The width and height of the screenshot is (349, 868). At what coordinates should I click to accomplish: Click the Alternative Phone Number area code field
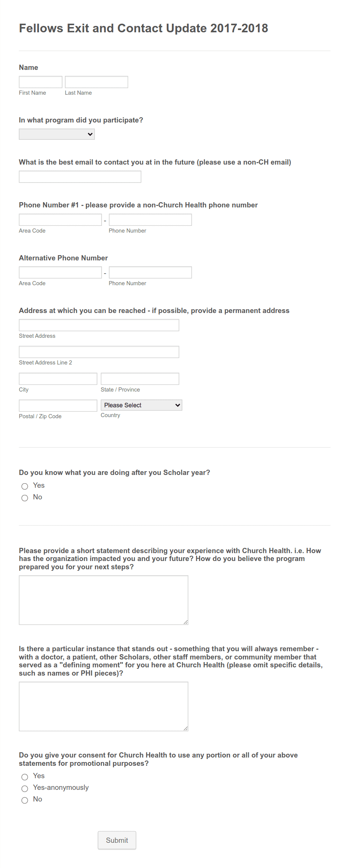[60, 272]
